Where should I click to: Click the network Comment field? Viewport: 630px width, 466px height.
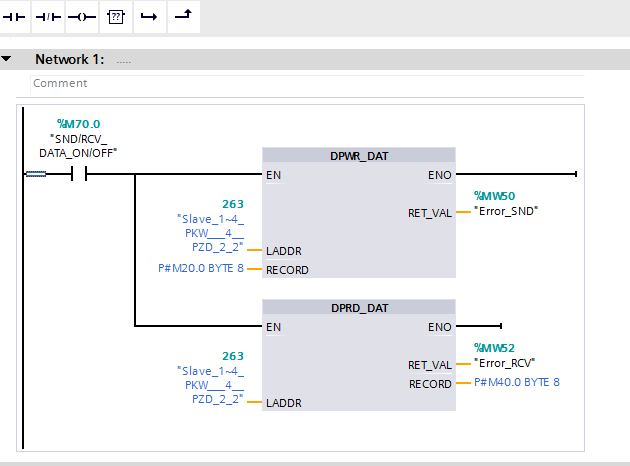[x=300, y=83]
